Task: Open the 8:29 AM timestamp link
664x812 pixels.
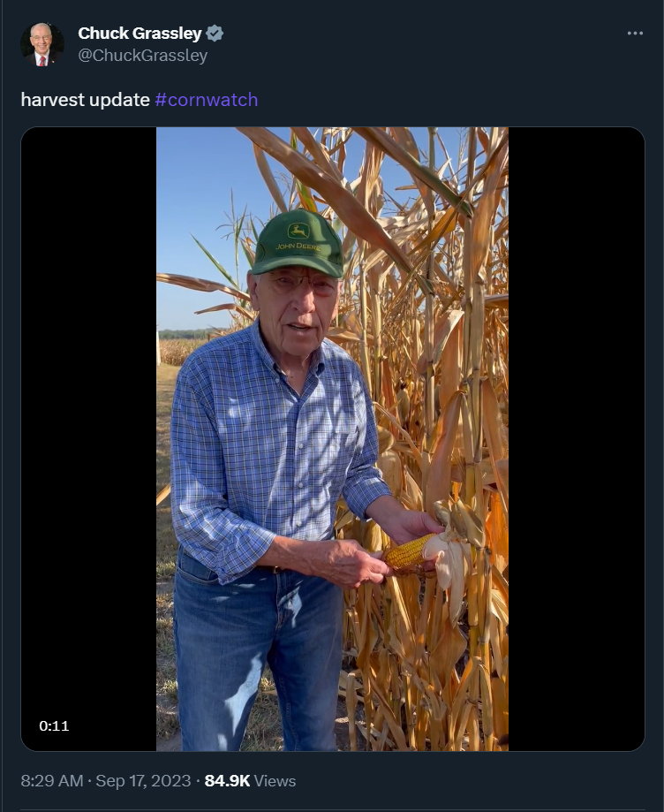Action: tap(52, 780)
